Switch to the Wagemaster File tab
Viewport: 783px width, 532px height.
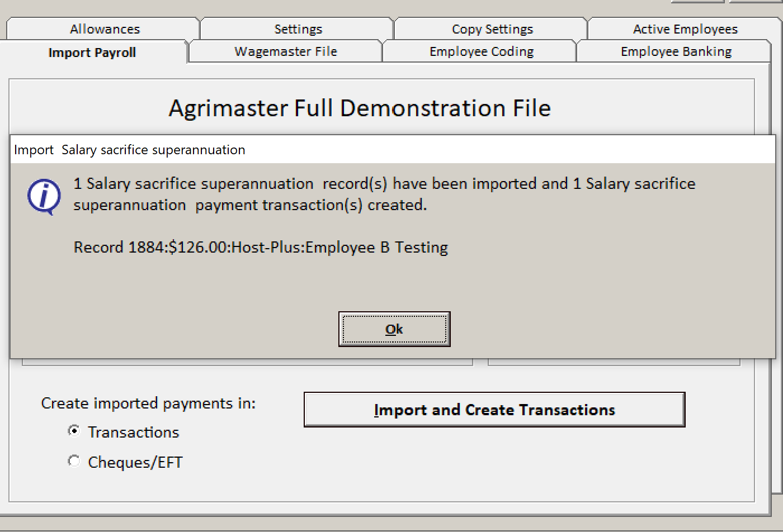286,51
